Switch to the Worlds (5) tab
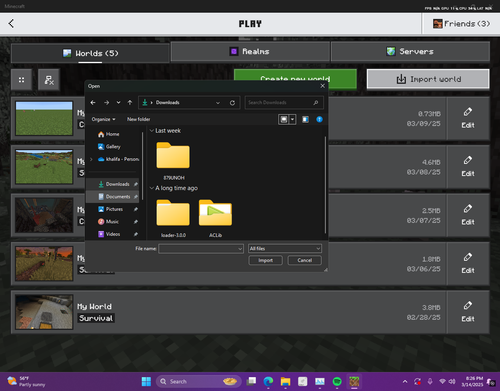 pos(90,53)
